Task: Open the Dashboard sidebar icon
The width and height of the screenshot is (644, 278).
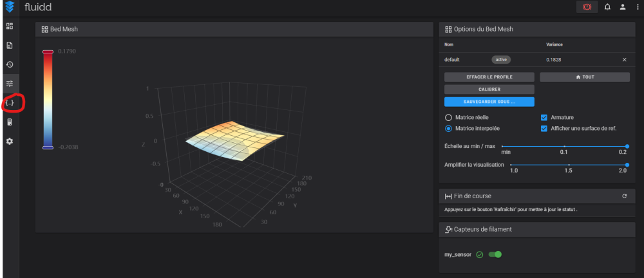Action: 10,26
